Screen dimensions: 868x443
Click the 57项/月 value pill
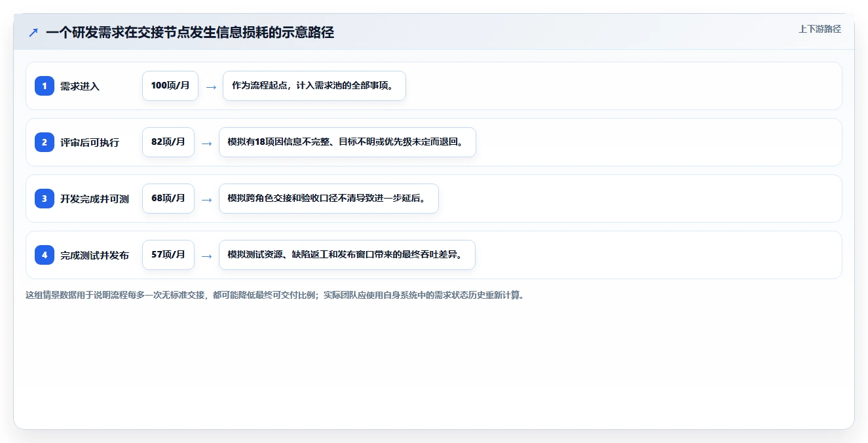(x=168, y=255)
